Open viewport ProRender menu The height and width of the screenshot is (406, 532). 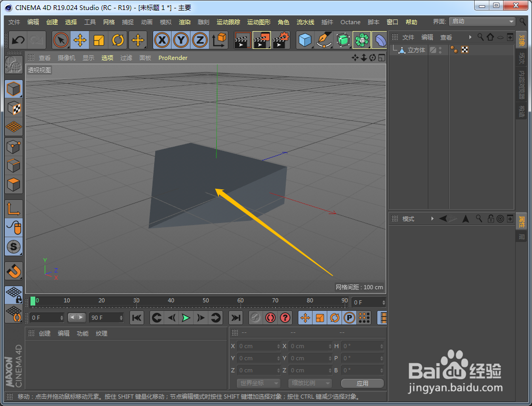[x=173, y=58]
